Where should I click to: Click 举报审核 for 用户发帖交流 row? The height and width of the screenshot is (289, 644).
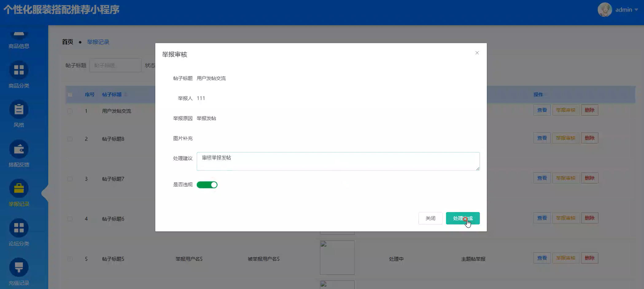pos(565,110)
